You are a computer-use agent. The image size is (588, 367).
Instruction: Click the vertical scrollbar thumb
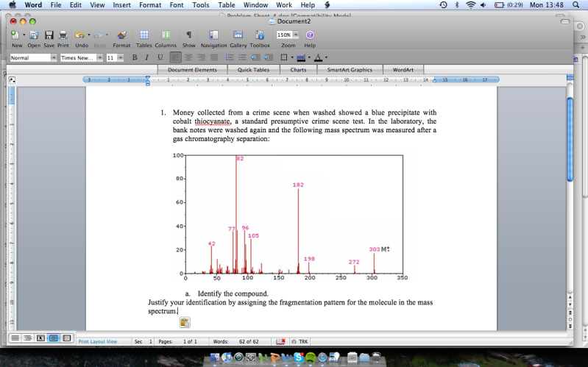570,140
